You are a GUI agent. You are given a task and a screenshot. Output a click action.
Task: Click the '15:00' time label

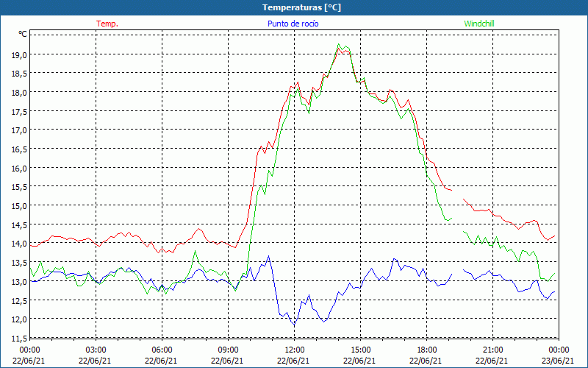click(360, 350)
